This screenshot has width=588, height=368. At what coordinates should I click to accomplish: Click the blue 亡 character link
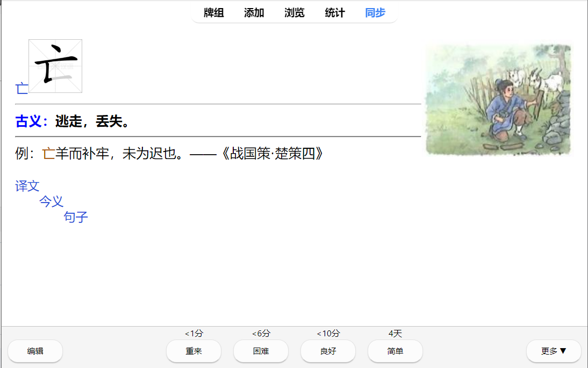click(x=21, y=89)
